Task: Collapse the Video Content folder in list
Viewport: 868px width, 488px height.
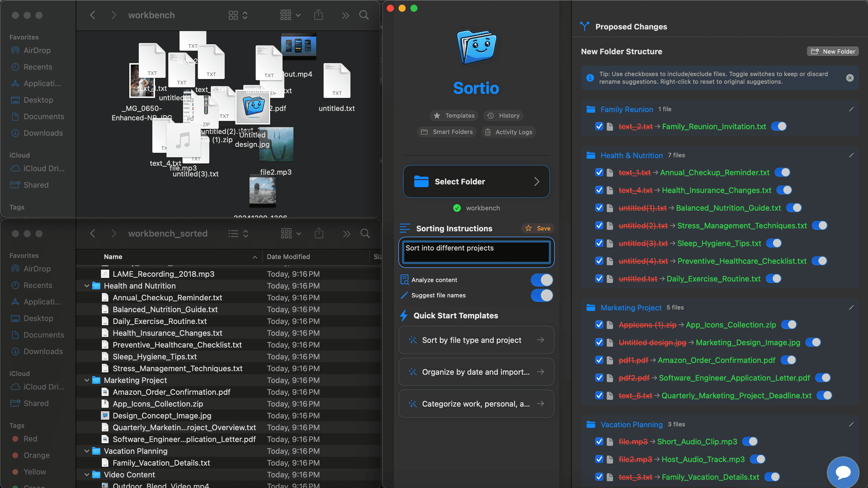Action: coord(86,474)
